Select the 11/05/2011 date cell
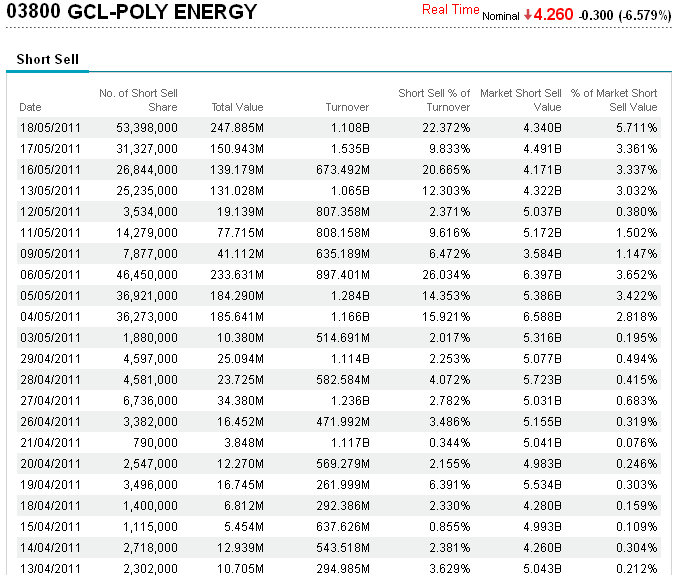 click(50, 233)
